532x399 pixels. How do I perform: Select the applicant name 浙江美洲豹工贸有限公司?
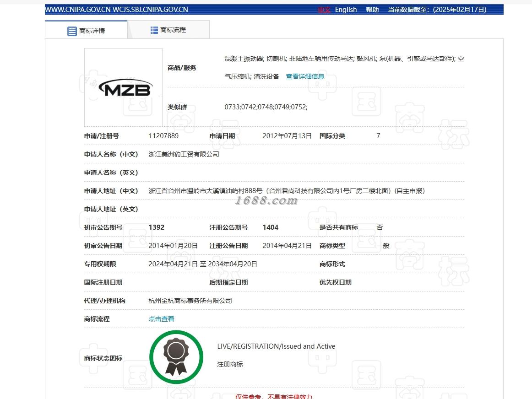184,154
